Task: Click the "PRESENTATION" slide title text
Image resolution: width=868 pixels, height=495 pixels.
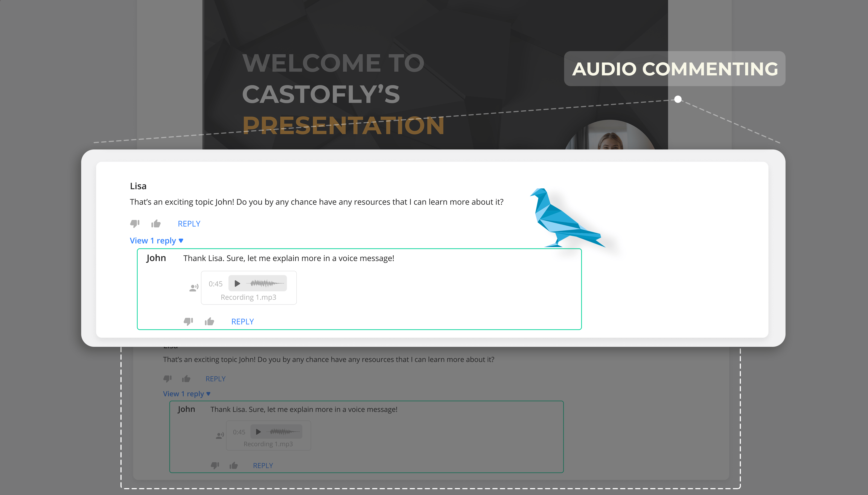Action: coord(343,125)
